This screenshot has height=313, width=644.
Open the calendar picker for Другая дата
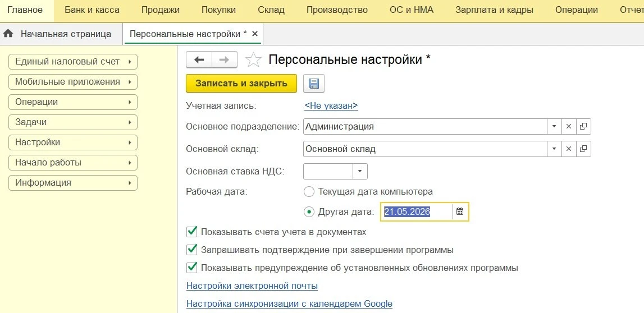[x=460, y=211]
